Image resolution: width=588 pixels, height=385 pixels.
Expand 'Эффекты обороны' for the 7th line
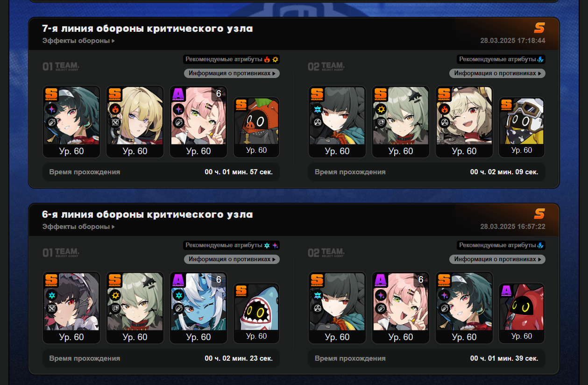pos(78,41)
